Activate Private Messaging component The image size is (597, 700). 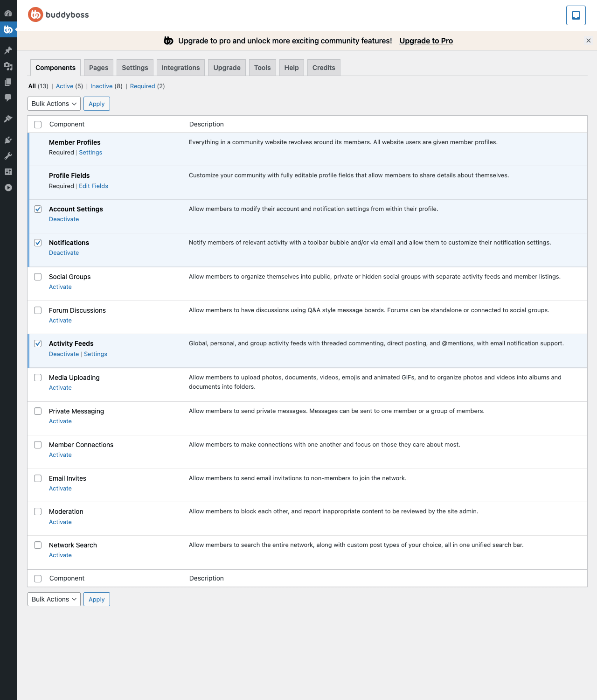[60, 421]
